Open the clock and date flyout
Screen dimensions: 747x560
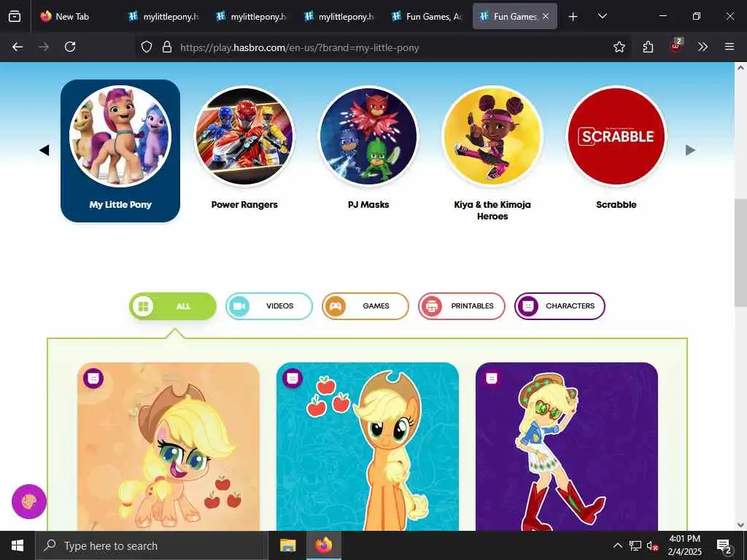click(684, 545)
